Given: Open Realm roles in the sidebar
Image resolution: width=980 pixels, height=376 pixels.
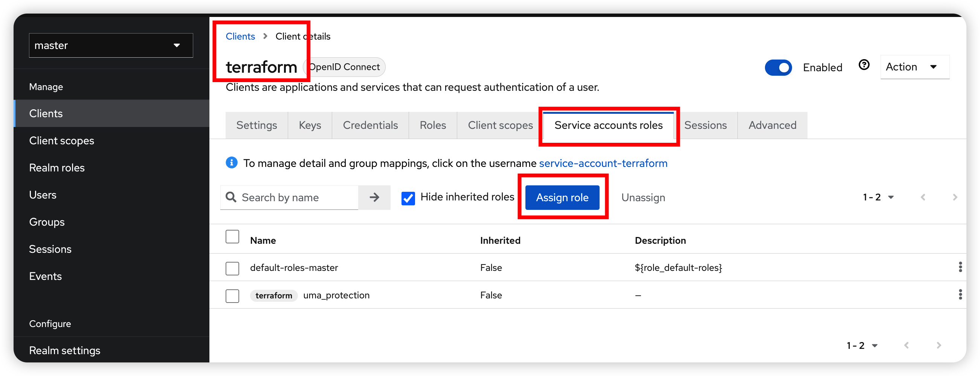Looking at the screenshot, I should click(x=111, y=167).
